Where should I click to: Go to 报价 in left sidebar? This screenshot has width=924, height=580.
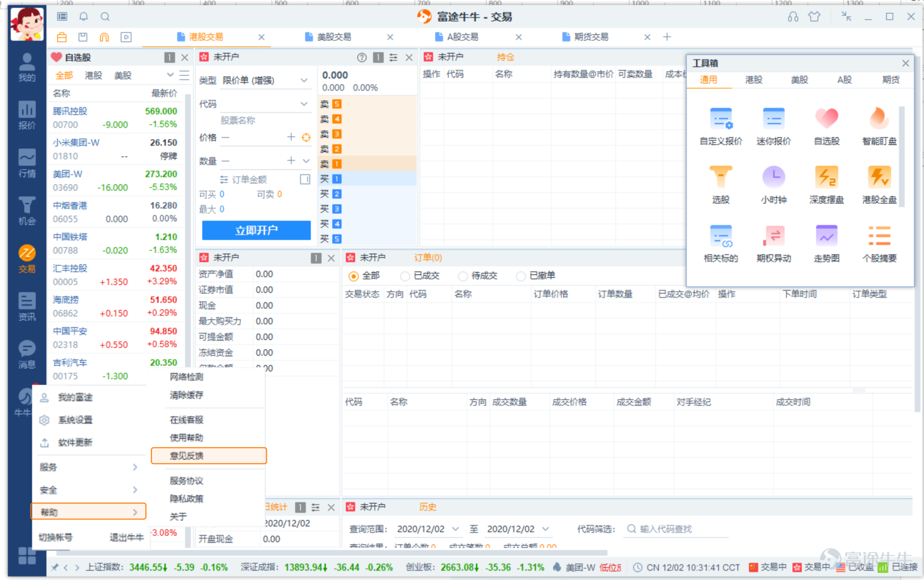[x=27, y=115]
